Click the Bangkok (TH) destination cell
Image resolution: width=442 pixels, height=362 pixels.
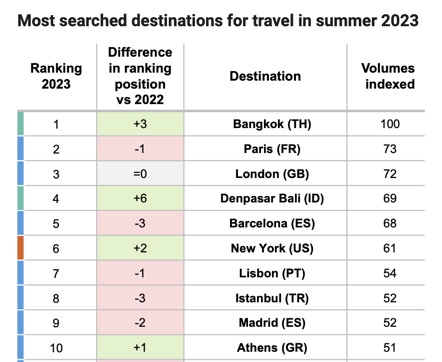pos(265,124)
